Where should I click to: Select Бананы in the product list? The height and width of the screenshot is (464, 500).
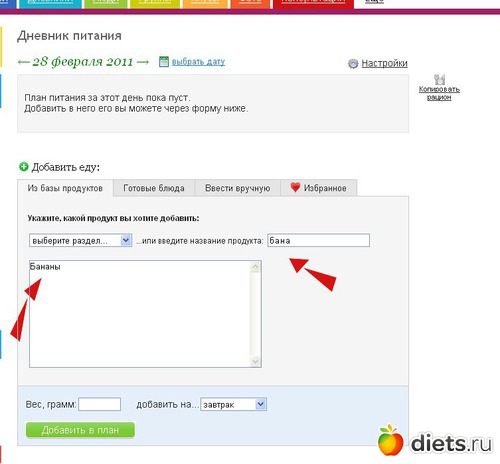click(x=45, y=267)
